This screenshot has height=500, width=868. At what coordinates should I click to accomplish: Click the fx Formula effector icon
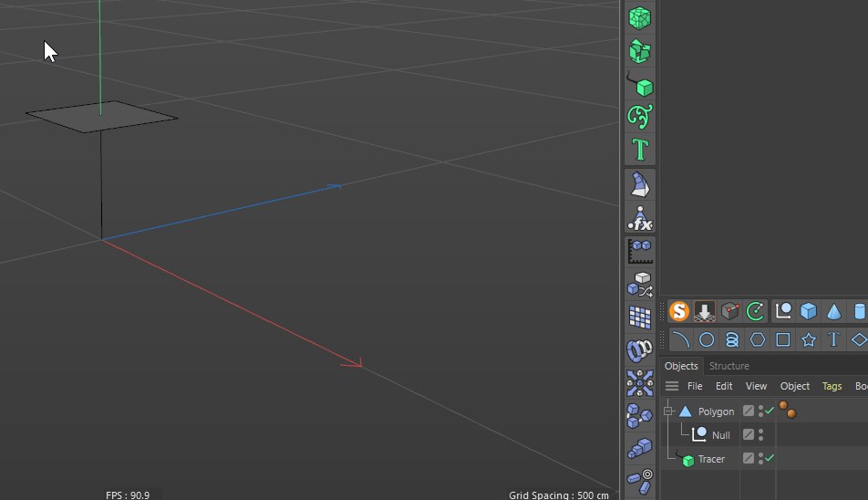click(640, 218)
